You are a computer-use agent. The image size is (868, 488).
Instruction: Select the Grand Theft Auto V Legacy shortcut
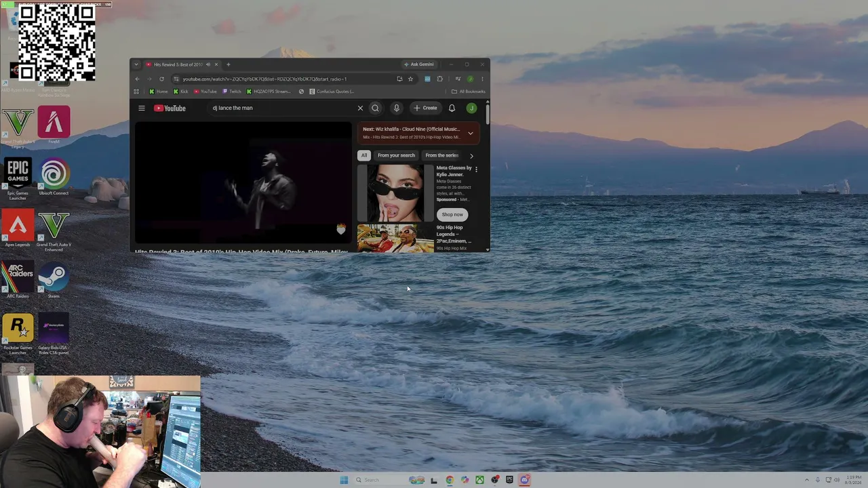click(18, 128)
